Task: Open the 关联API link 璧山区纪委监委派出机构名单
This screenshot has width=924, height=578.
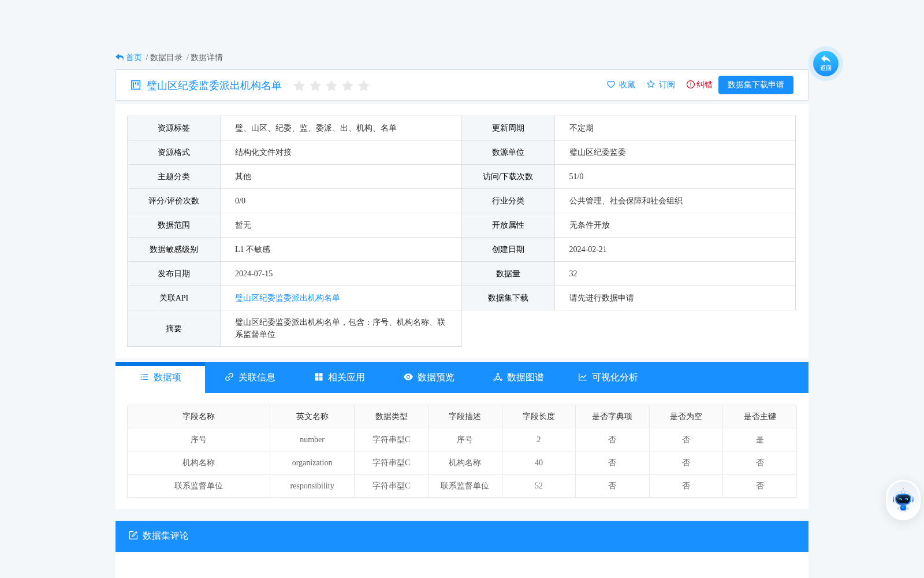Action: click(x=288, y=298)
